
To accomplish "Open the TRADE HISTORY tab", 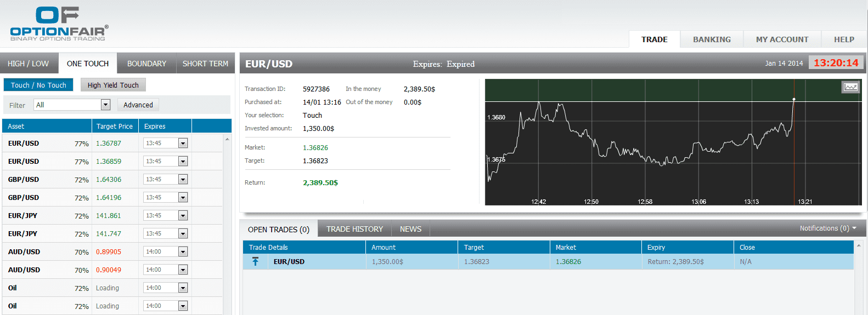I will (x=354, y=229).
